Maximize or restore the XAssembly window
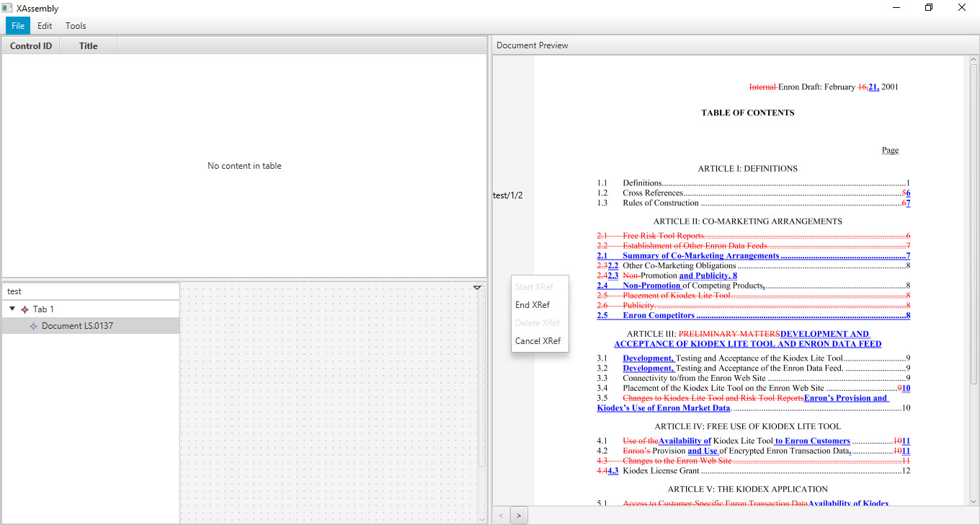This screenshot has width=980, height=525. point(929,8)
